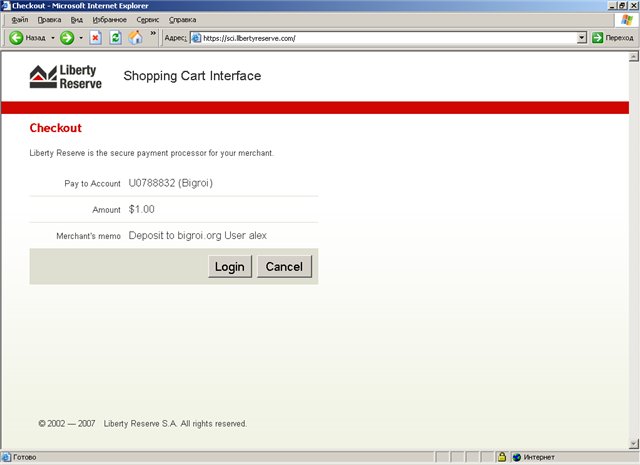Click the green Forward arrow icon
The width and height of the screenshot is (640, 465).
coord(67,38)
